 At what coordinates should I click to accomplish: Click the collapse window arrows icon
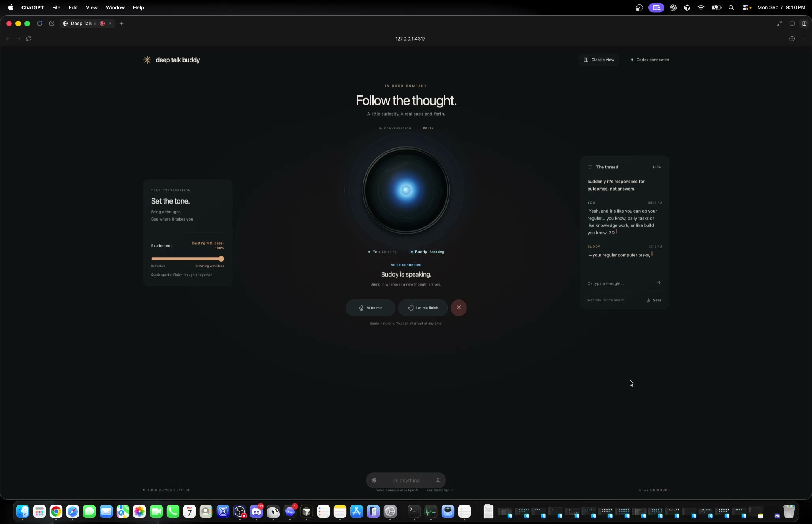pyautogui.click(x=779, y=24)
